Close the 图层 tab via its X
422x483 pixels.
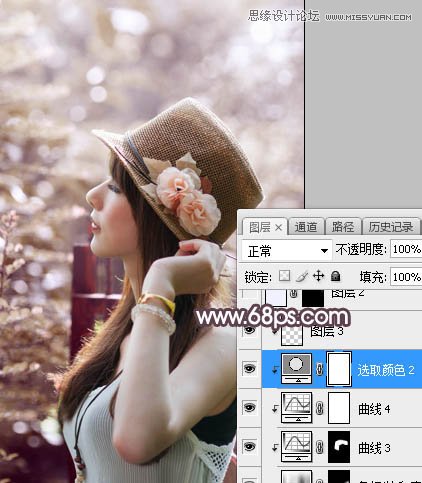pyautogui.click(x=279, y=228)
